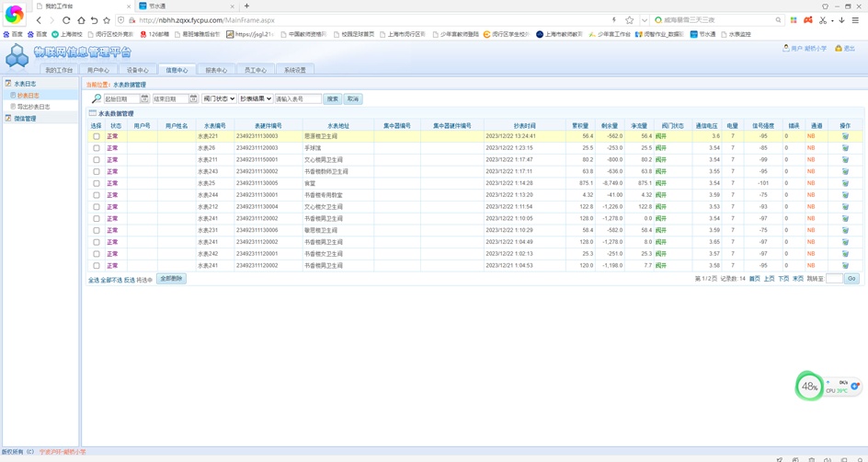
Task: Go to the browser home page icon
Action: (x=81, y=20)
